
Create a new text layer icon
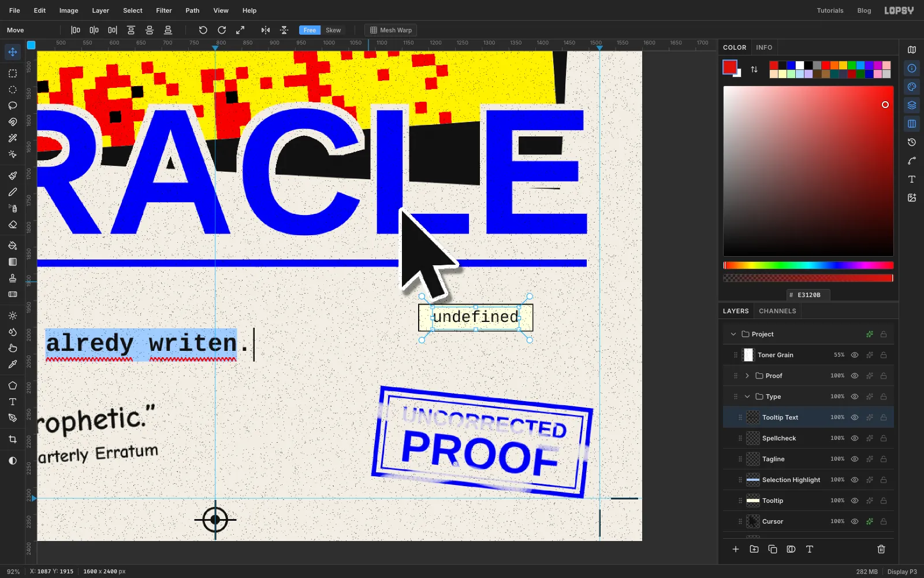810,549
